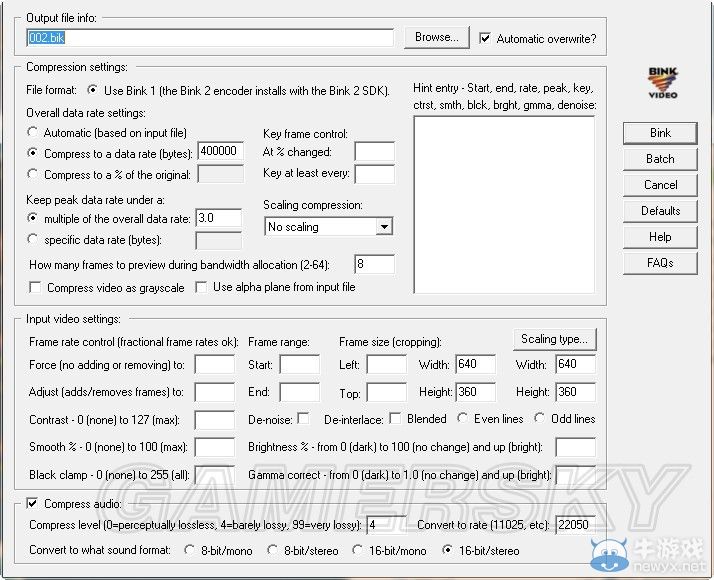Select Odd lines de-interlace option

[540, 418]
